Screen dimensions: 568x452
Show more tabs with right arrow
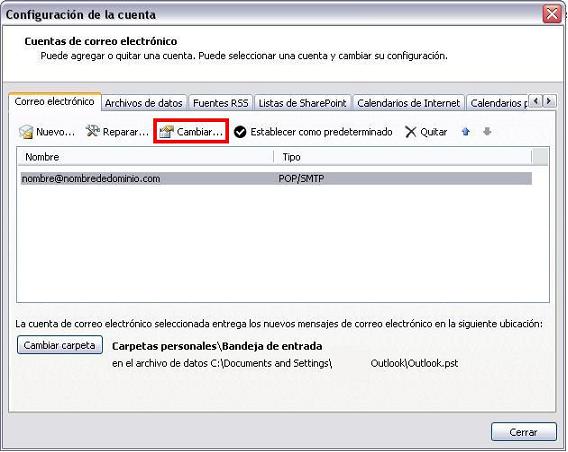click(x=549, y=101)
